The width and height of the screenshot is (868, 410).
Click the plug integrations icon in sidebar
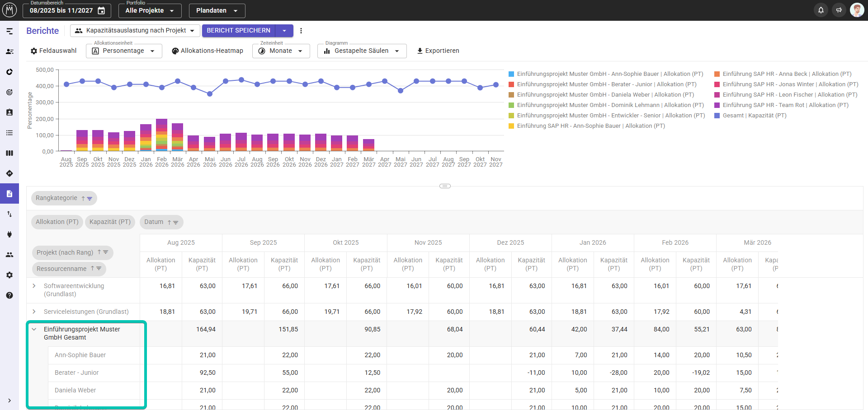click(x=9, y=234)
